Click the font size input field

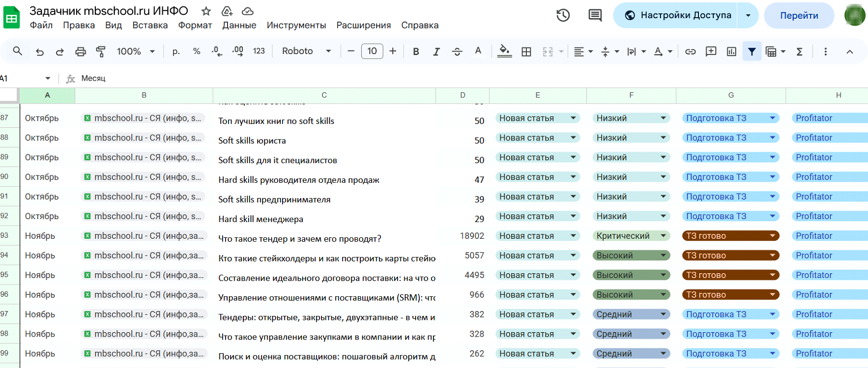pyautogui.click(x=372, y=51)
